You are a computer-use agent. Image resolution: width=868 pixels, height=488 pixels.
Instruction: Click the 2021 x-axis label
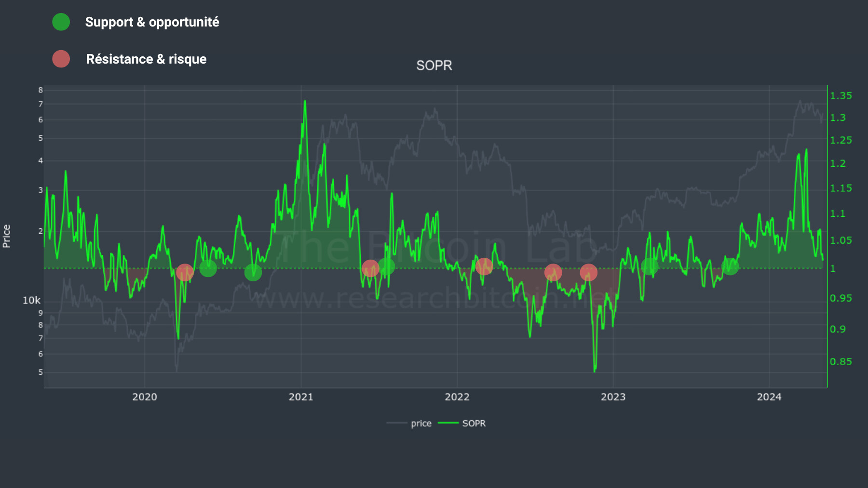tap(301, 397)
